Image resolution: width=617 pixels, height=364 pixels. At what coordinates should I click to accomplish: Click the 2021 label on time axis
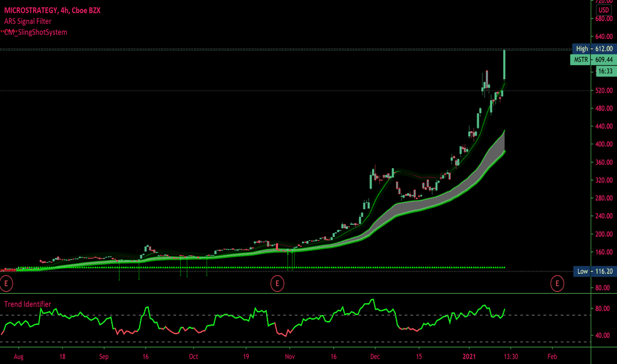469,357
